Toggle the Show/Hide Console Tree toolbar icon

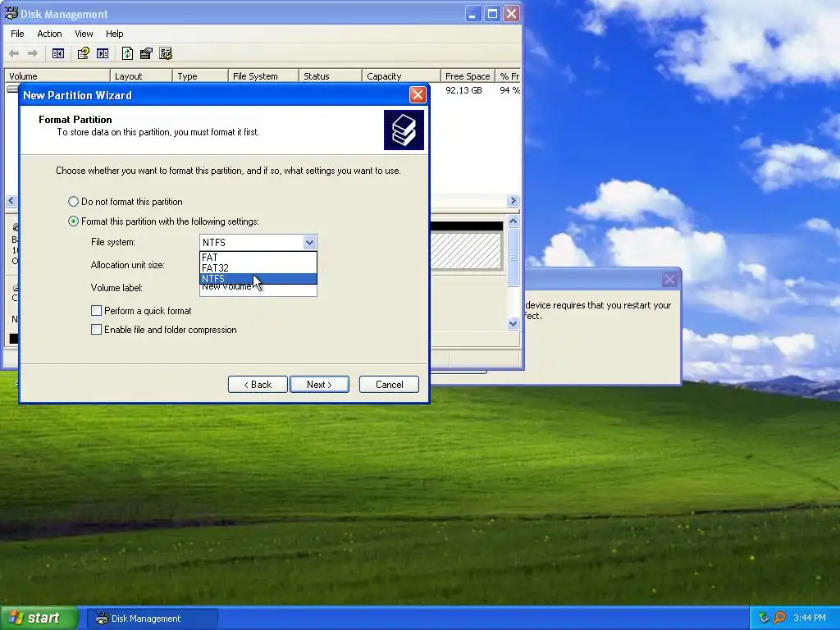click(58, 53)
